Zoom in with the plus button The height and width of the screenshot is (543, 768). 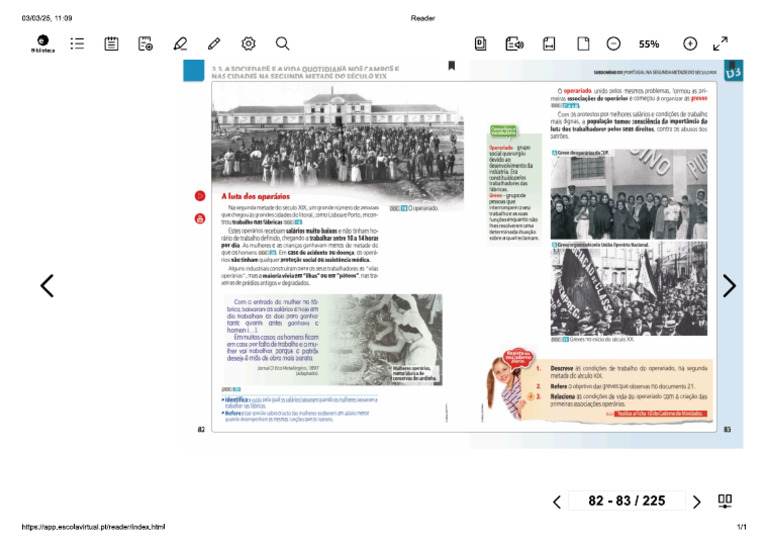coord(690,44)
